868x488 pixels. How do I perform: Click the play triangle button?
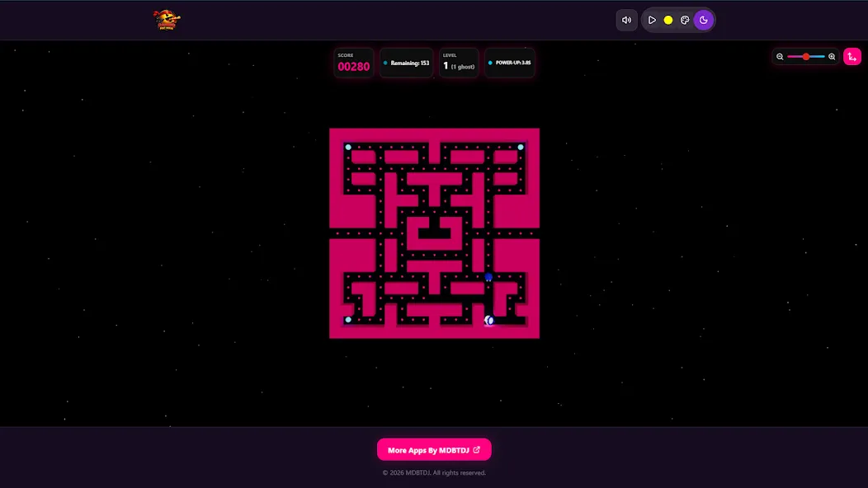(x=652, y=20)
